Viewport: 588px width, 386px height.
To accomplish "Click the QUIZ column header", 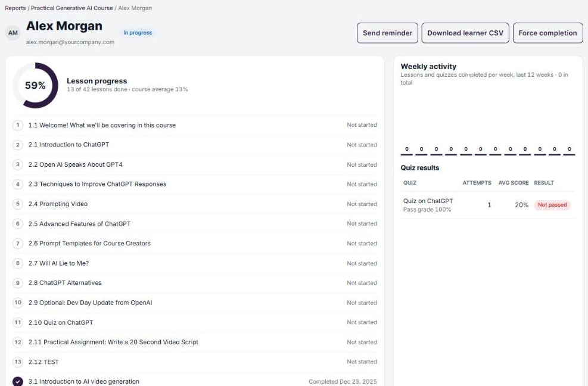I will [x=409, y=183].
